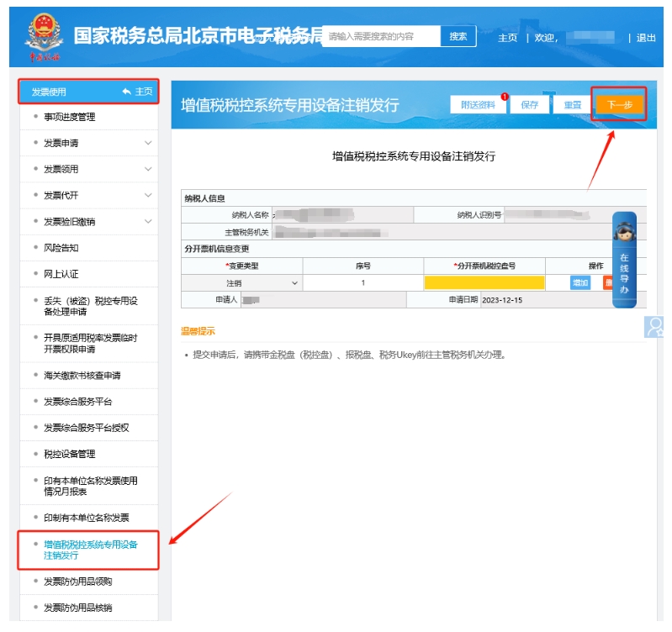
Task: Open the online guide assistant widget
Action: click(x=624, y=259)
